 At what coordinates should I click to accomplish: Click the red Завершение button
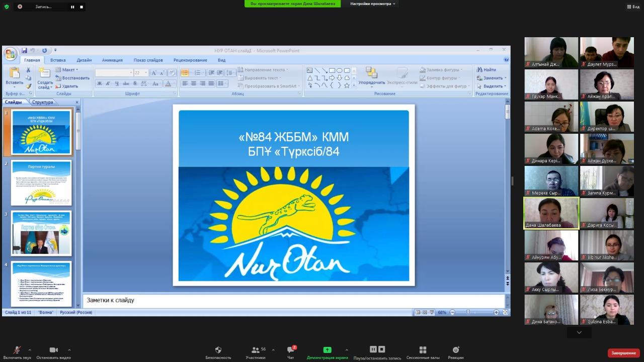tap(623, 353)
